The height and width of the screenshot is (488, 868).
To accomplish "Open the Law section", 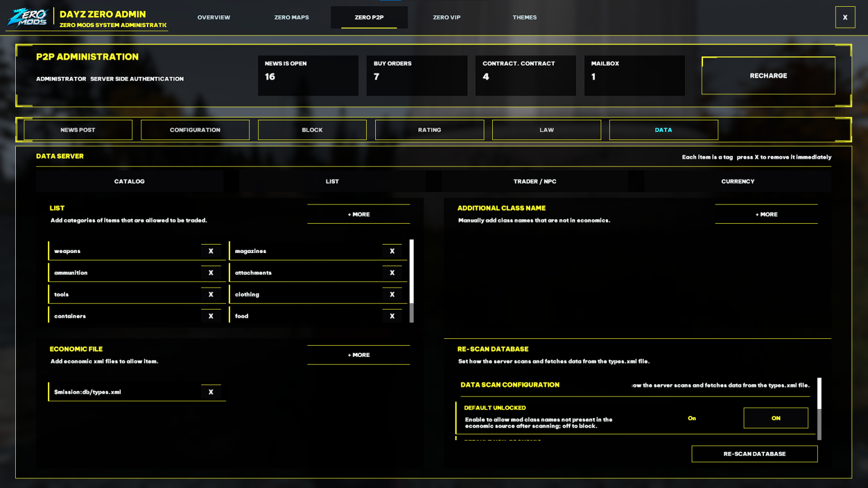I will 546,130.
